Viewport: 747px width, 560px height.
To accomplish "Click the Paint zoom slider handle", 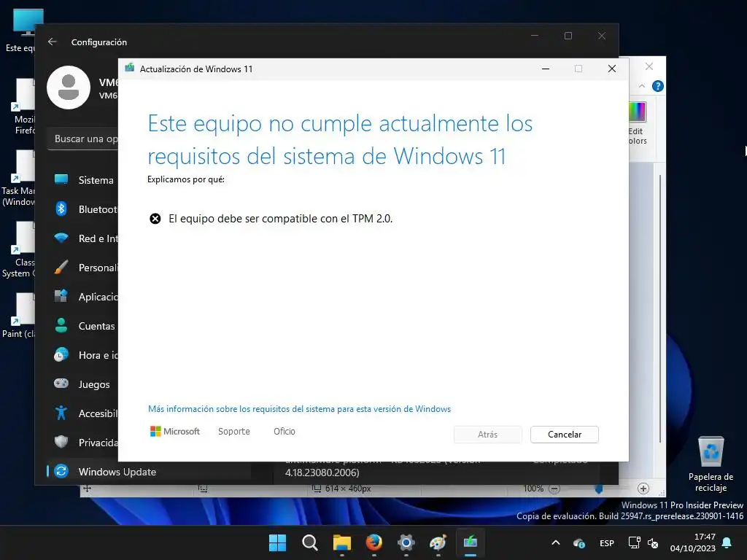I will 600,489.
